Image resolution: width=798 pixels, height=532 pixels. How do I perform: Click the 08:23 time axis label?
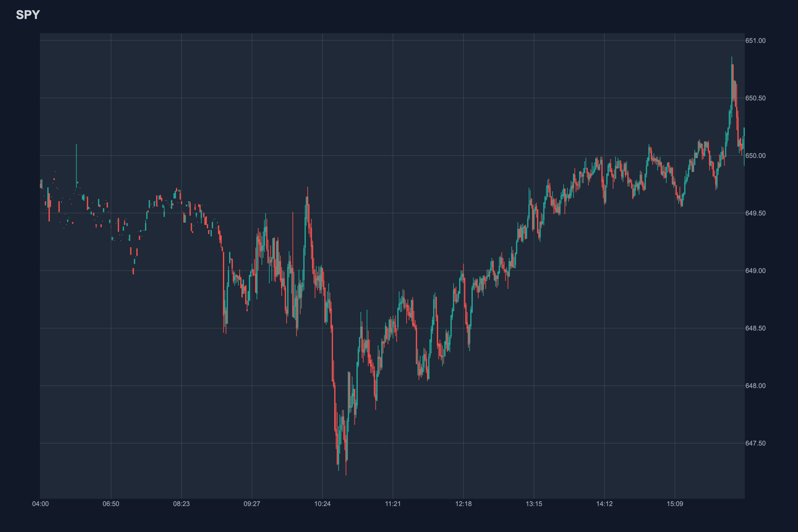[x=182, y=504]
